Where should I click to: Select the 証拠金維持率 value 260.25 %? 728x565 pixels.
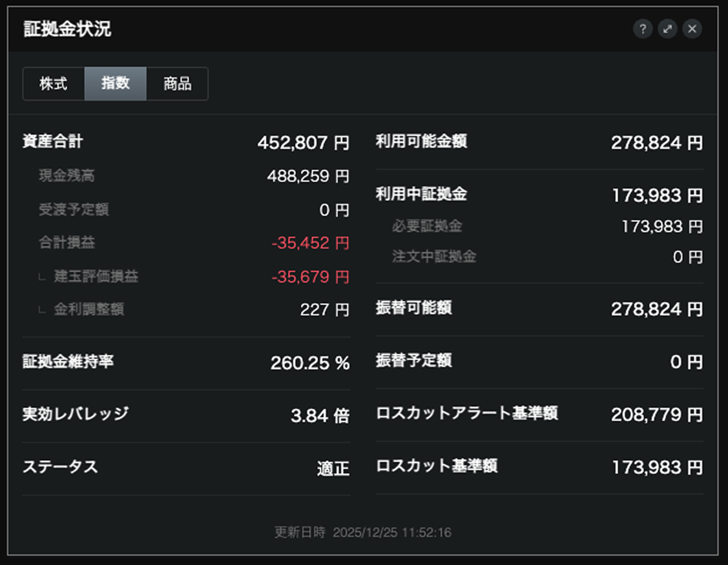point(309,363)
